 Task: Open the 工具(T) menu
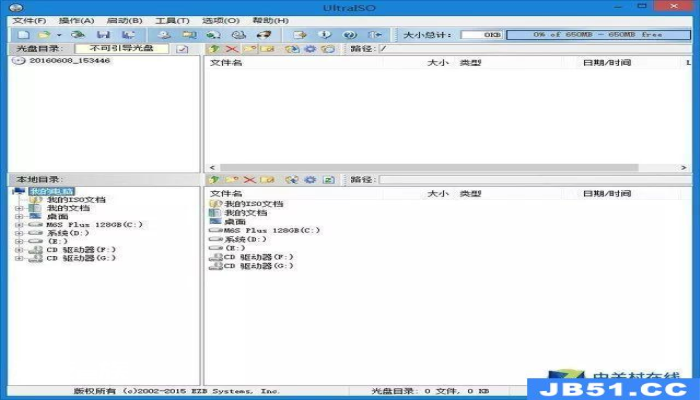[x=172, y=21]
